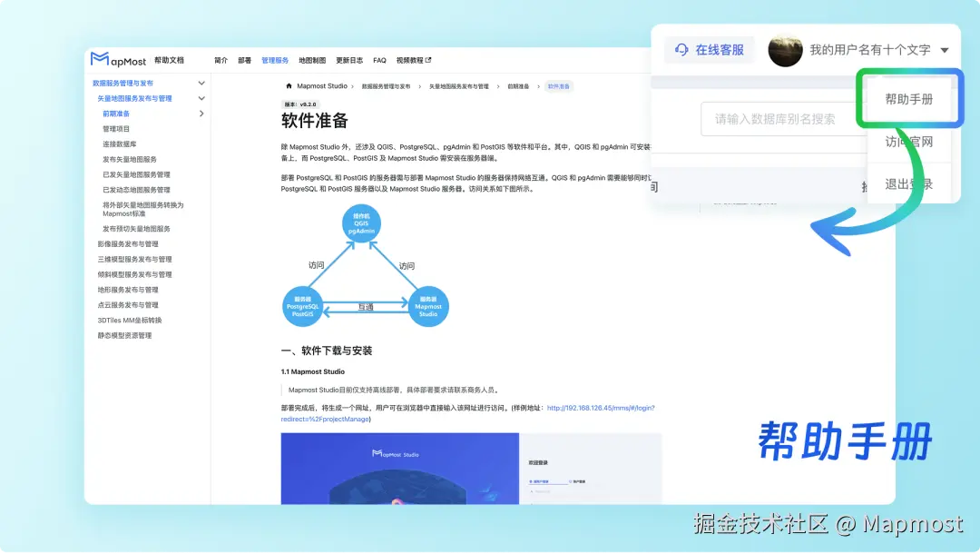
Task: Click the QGIS pgAdmin diagram node
Action: pyautogui.click(x=361, y=223)
